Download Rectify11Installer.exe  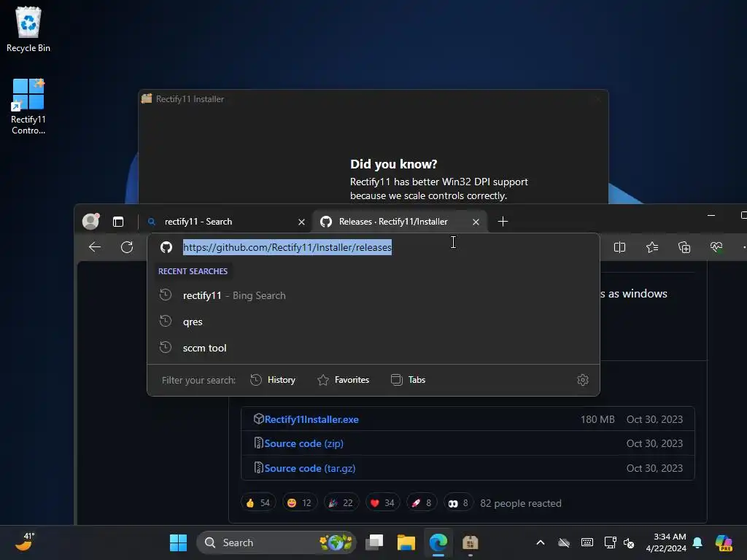pos(311,419)
